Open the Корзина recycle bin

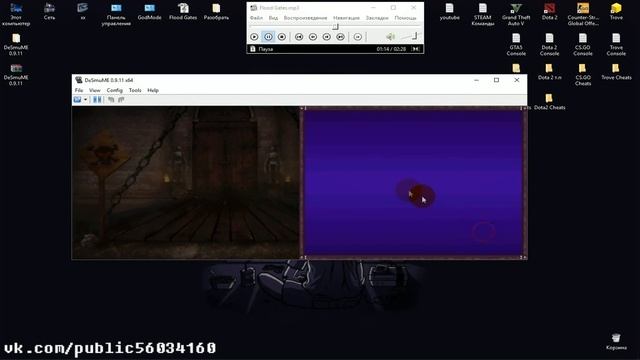616,342
